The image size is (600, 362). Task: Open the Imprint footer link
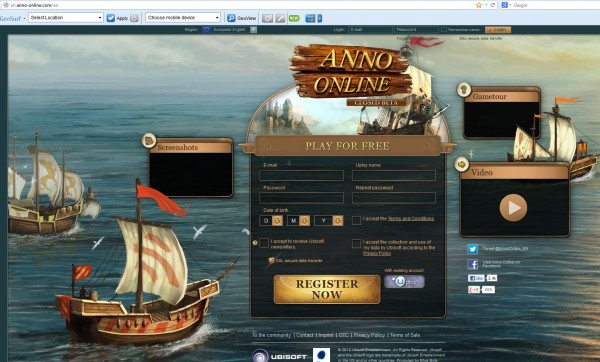coord(326,335)
